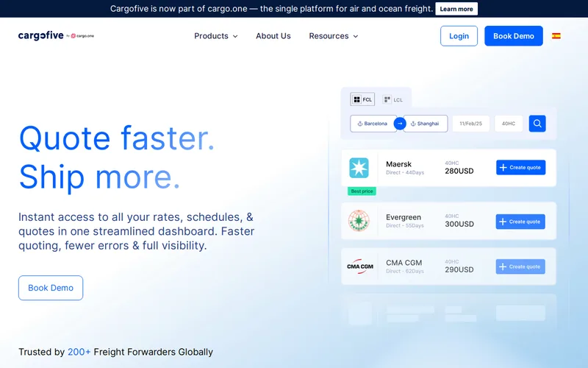The height and width of the screenshot is (368, 588).
Task: Click the Best price badge
Action: click(362, 191)
